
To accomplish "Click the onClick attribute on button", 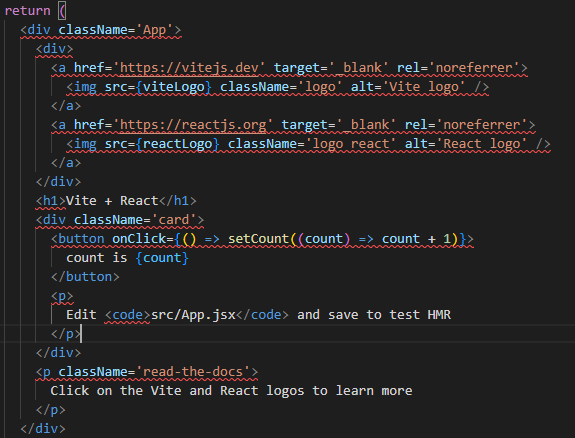I will pyautogui.click(x=139, y=239).
